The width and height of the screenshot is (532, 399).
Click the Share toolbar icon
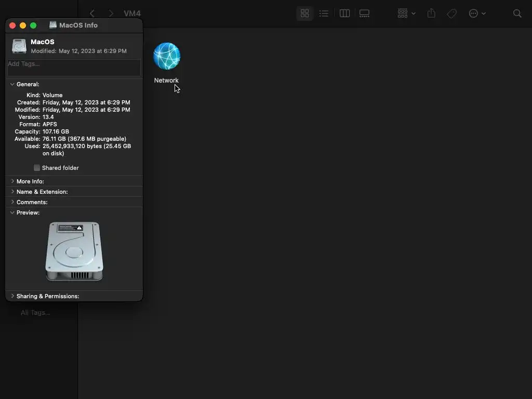click(431, 14)
